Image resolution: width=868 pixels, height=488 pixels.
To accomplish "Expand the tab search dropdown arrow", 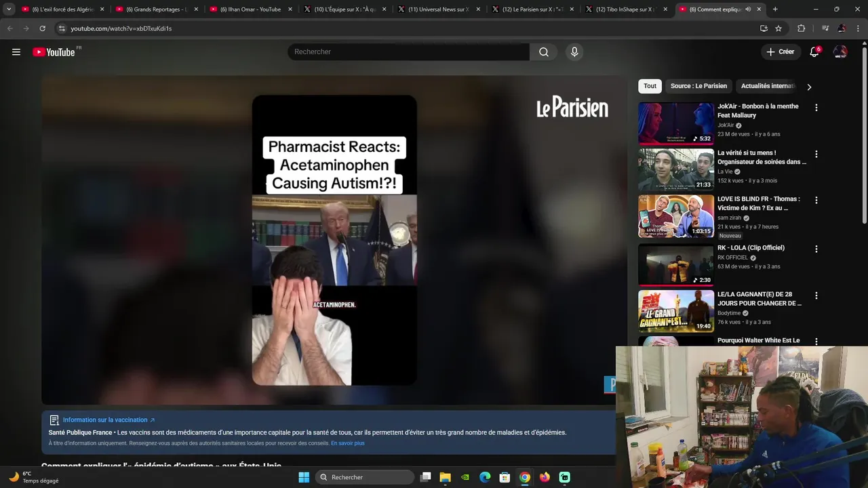I will (9, 9).
